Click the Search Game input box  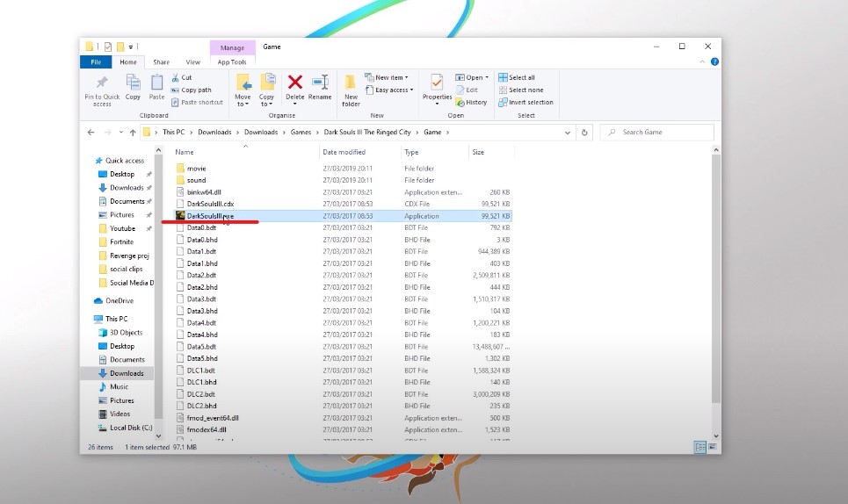click(657, 133)
